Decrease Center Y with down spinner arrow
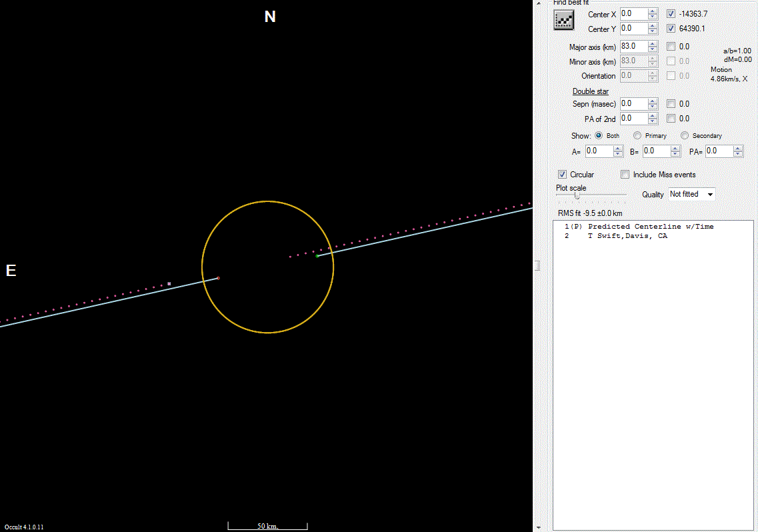This screenshot has width=758, height=532. [x=653, y=31]
